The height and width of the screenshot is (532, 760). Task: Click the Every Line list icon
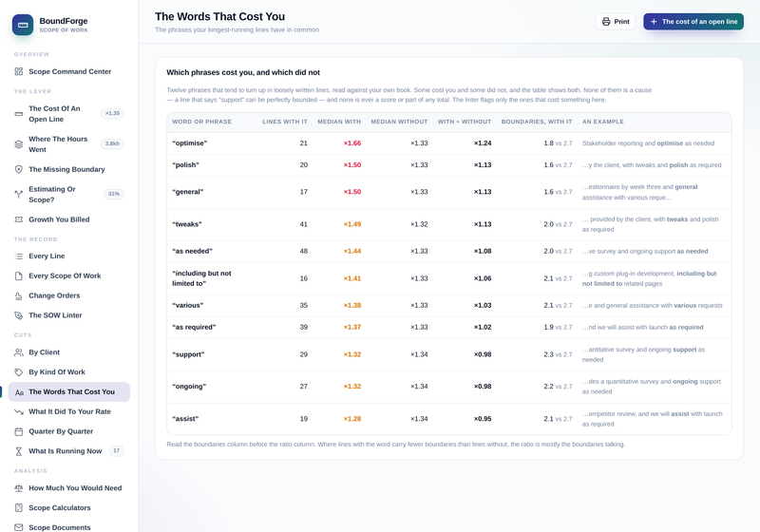pos(18,256)
